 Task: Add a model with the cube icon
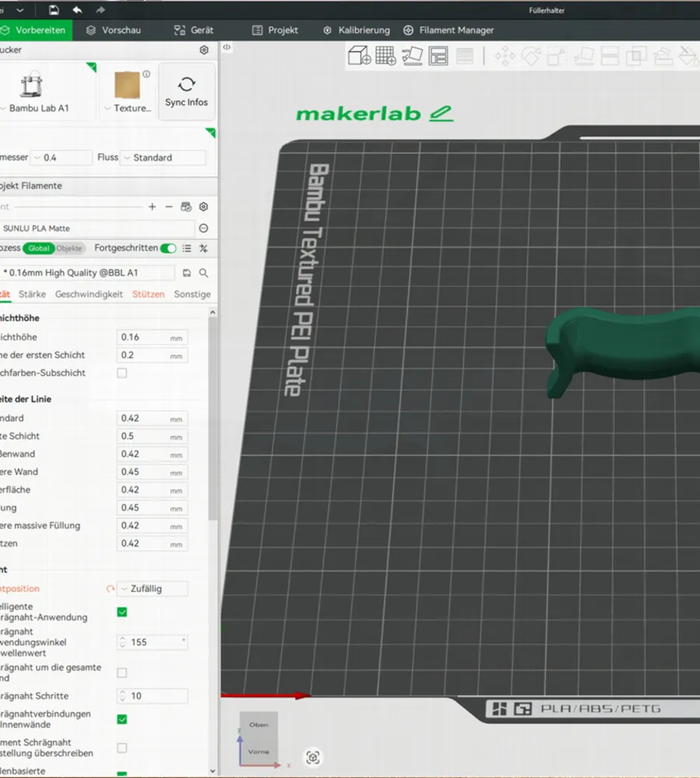359,55
